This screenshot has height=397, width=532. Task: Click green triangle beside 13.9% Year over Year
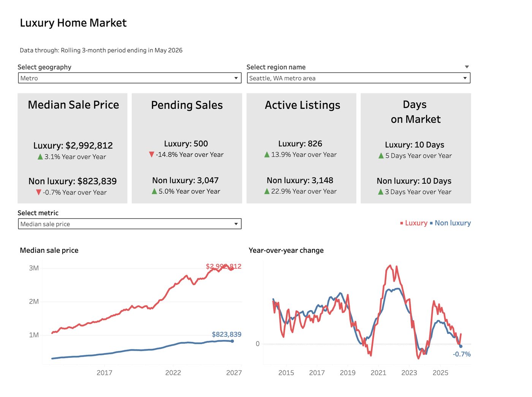click(x=267, y=154)
